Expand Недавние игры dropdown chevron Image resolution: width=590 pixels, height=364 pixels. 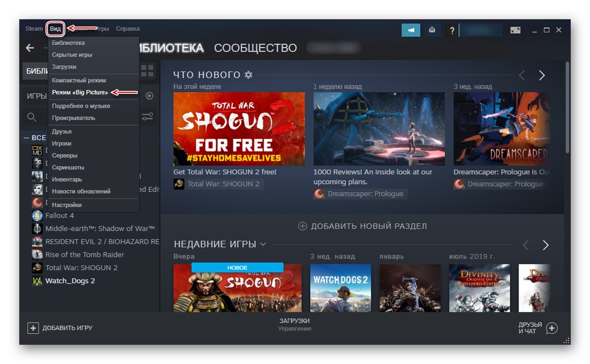[263, 244]
